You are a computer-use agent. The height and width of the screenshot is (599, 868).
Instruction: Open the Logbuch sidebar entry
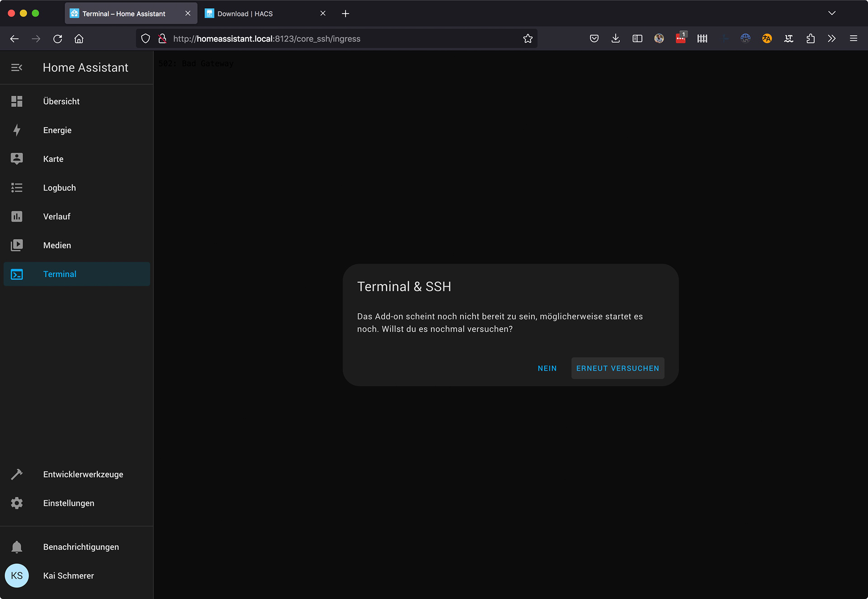(x=59, y=188)
